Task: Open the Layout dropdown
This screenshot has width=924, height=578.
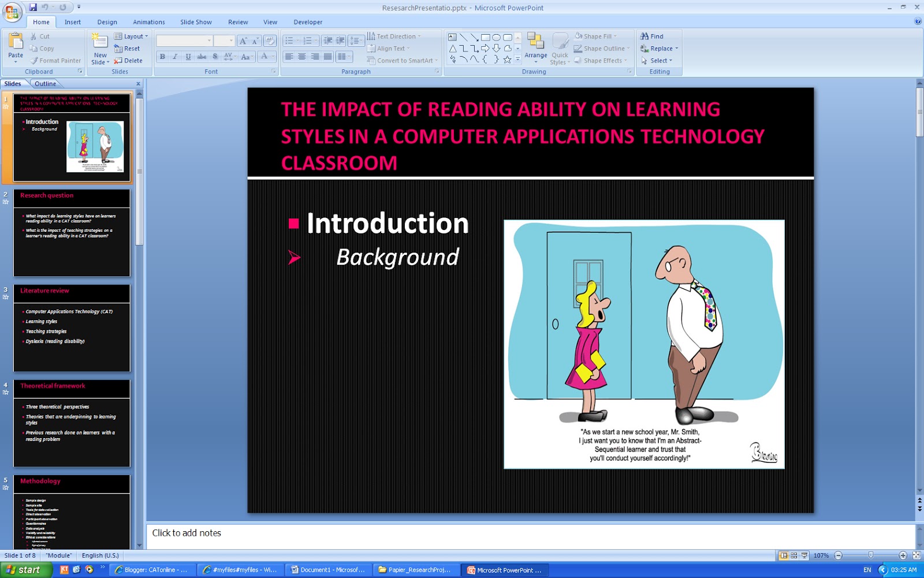Action: click(131, 36)
